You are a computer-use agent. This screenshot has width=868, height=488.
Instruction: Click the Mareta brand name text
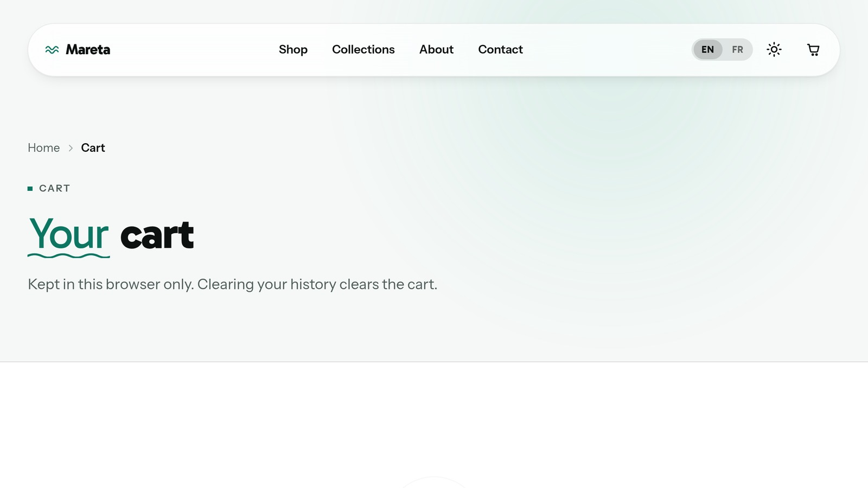[x=88, y=50]
